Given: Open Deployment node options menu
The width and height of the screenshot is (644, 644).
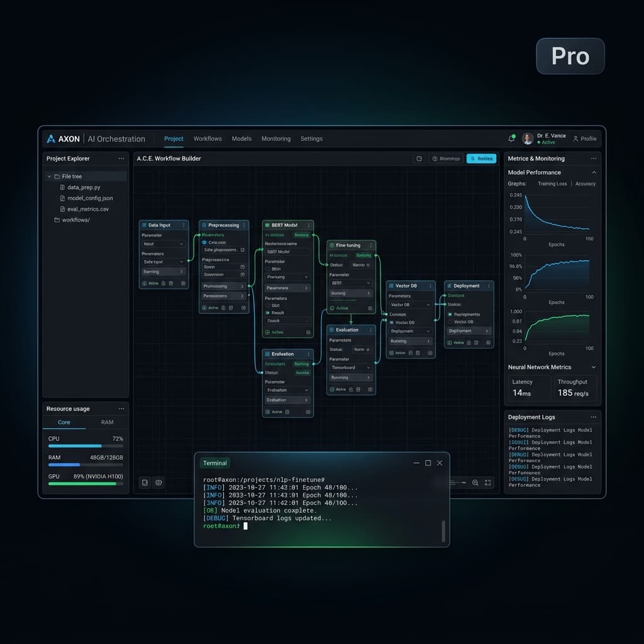Looking at the screenshot, I should point(489,286).
